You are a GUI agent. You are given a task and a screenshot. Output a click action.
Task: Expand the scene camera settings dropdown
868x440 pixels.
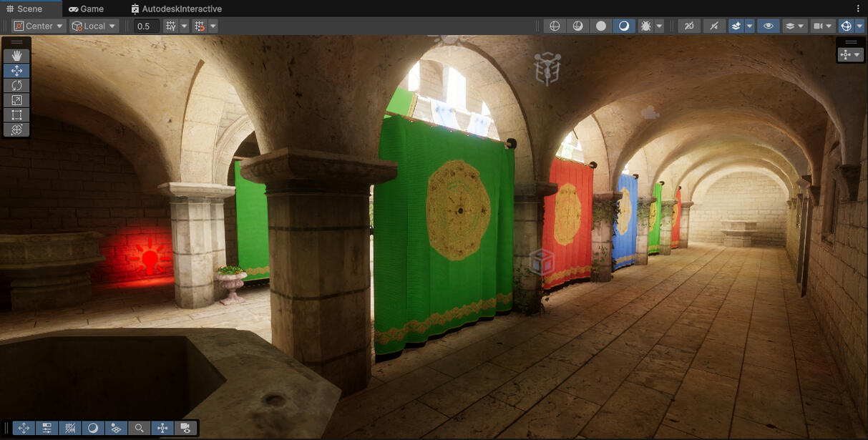(x=829, y=26)
